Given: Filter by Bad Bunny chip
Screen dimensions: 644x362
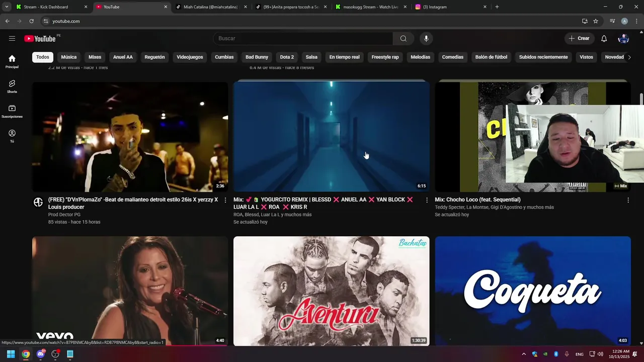Looking at the screenshot, I should pyautogui.click(x=257, y=57).
